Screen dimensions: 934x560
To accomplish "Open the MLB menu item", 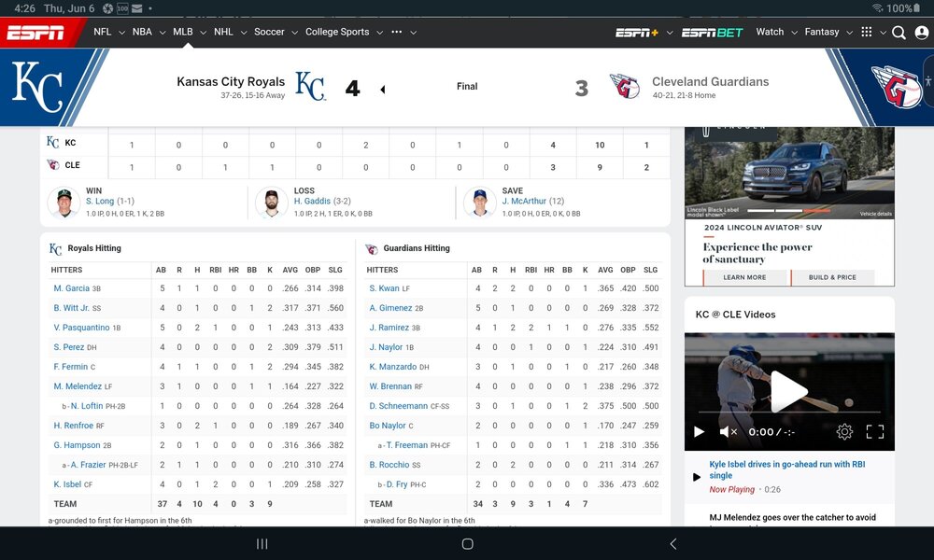I will tap(183, 32).
